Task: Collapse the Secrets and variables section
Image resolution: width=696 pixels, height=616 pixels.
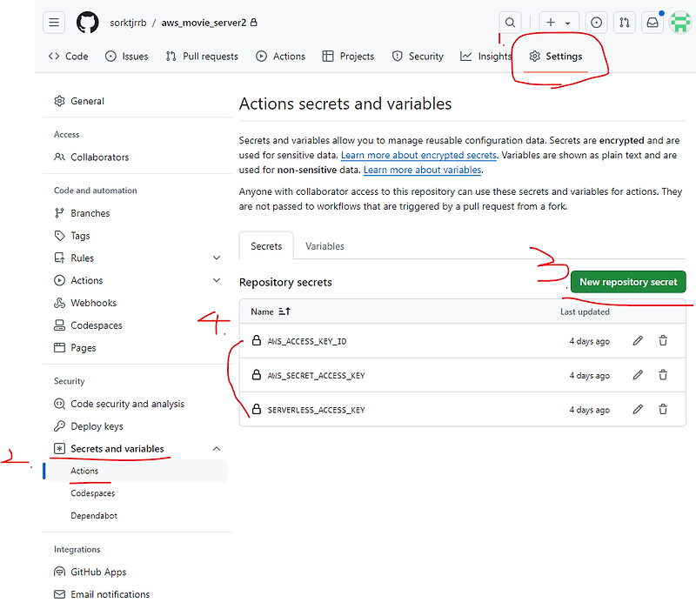Action: [217, 448]
